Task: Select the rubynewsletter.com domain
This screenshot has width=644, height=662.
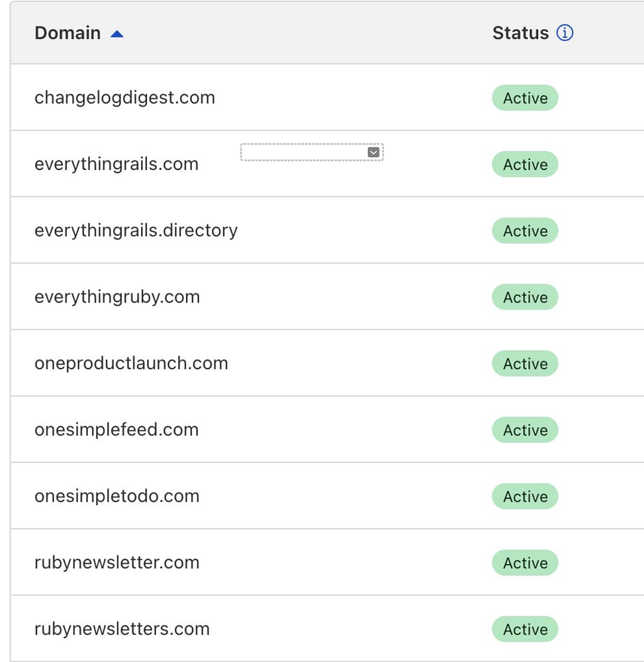Action: coord(116,563)
